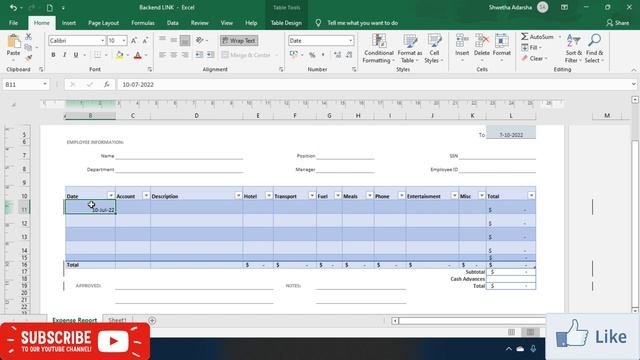Click the Borders icon in Font group
Viewport: 640px width, 360px height.
[x=98, y=55]
